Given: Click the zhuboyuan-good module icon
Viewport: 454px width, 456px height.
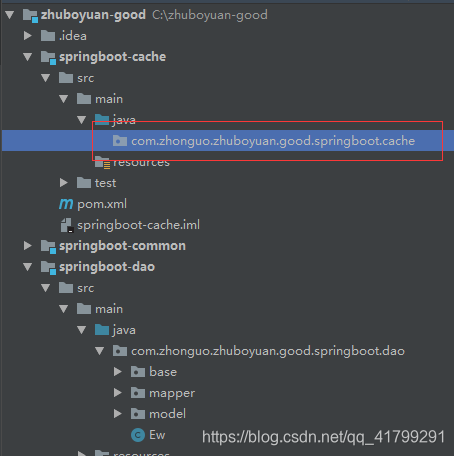Looking at the screenshot, I should 30,16.
